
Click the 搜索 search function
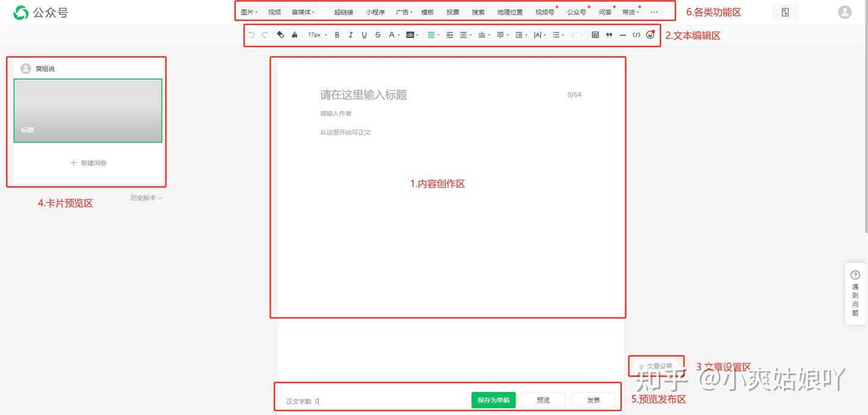pyautogui.click(x=478, y=12)
